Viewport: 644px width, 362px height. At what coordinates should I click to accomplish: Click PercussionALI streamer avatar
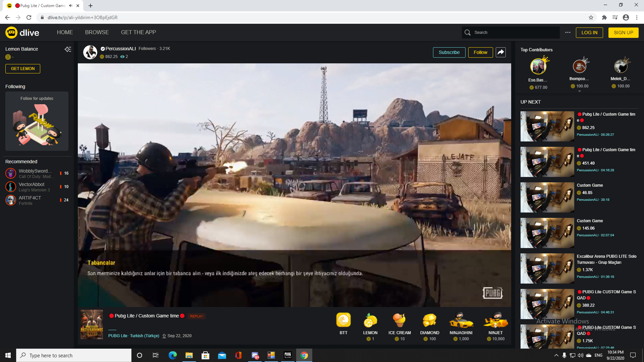90,52
